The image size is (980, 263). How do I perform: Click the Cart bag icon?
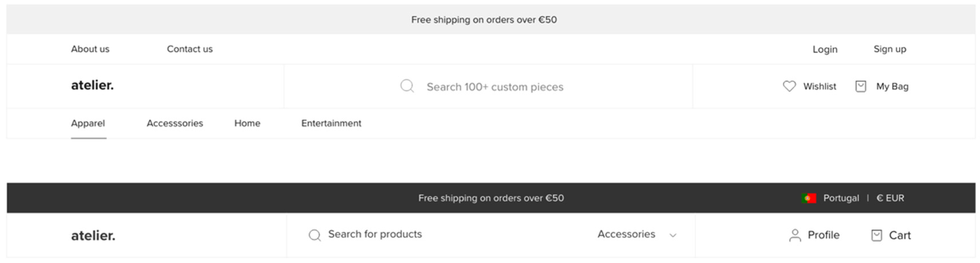(x=876, y=235)
